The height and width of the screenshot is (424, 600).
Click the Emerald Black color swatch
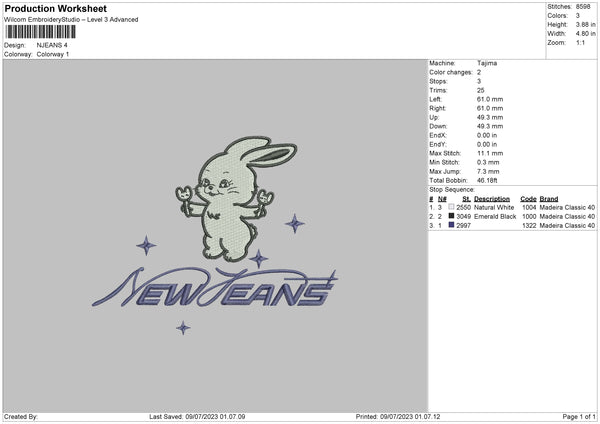click(x=452, y=216)
